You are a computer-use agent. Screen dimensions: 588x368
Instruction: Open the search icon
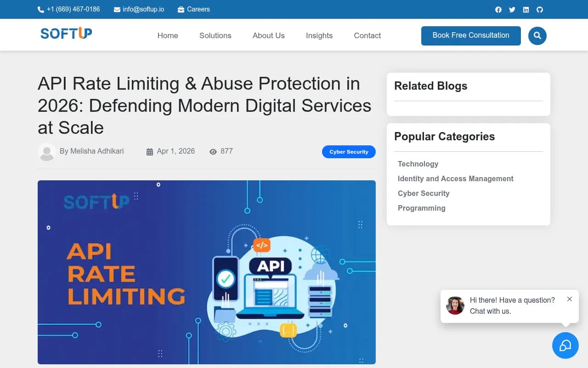click(x=537, y=35)
